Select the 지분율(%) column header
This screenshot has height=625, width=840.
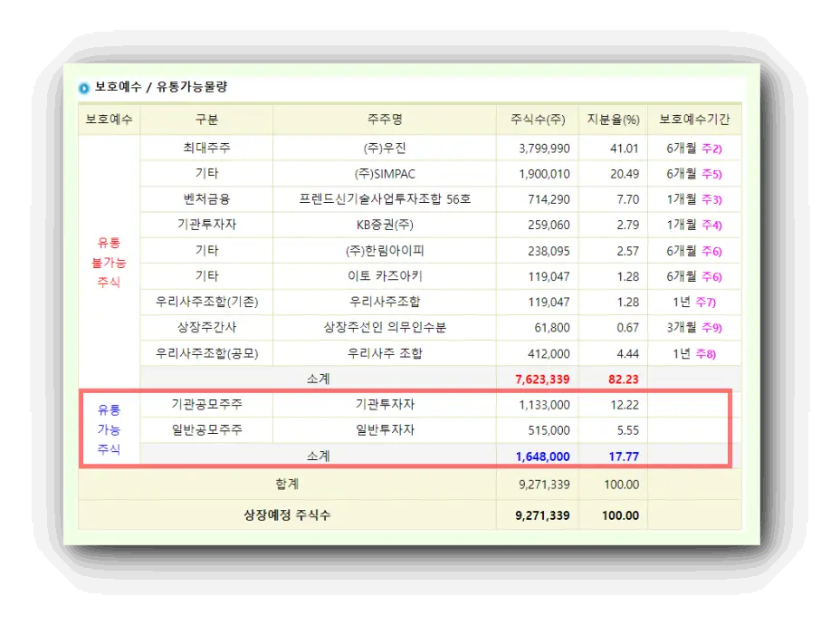tap(612, 120)
